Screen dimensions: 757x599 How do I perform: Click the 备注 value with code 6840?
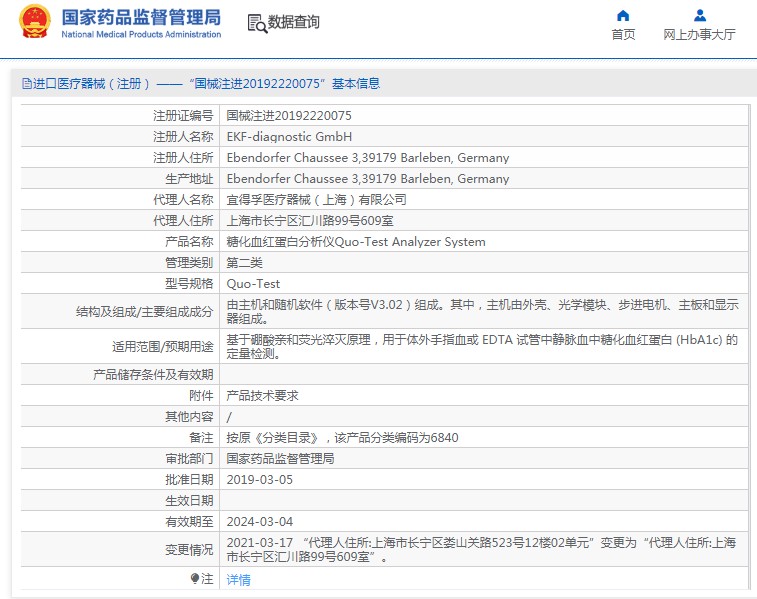click(342, 438)
